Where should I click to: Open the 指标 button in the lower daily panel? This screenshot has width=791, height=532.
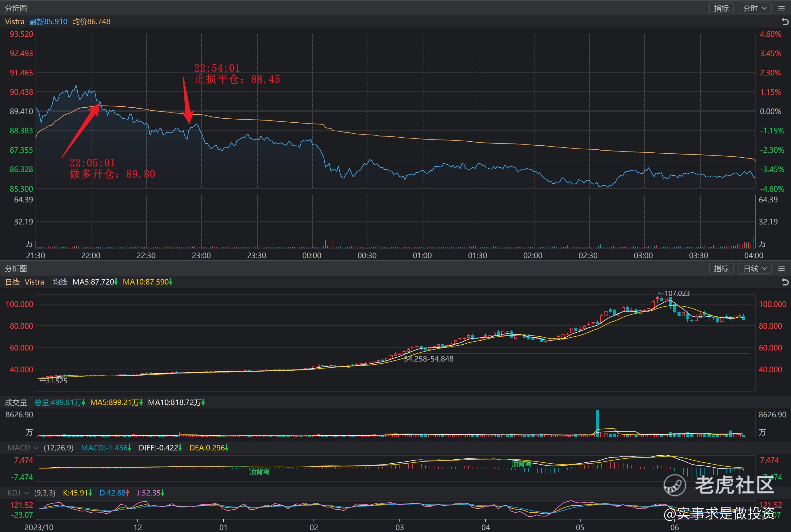point(721,268)
